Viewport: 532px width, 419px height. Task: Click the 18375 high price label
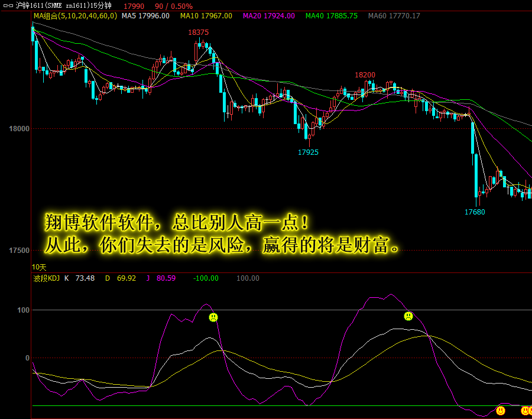point(199,33)
